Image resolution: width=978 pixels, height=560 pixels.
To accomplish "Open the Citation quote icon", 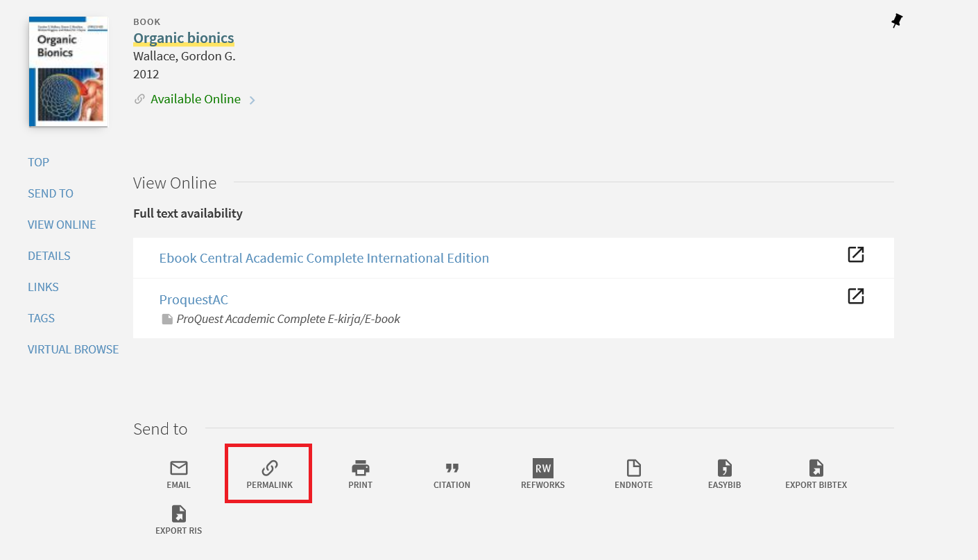I will 452,469.
